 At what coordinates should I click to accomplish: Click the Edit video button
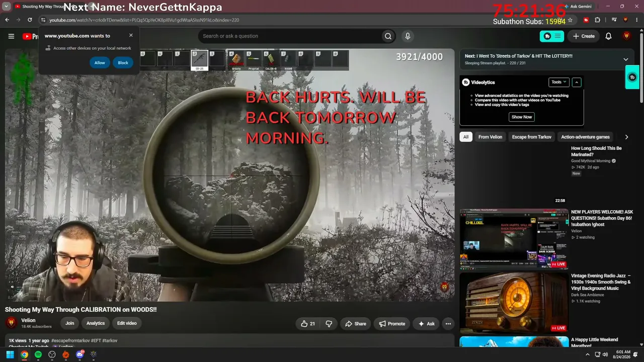coord(127,323)
